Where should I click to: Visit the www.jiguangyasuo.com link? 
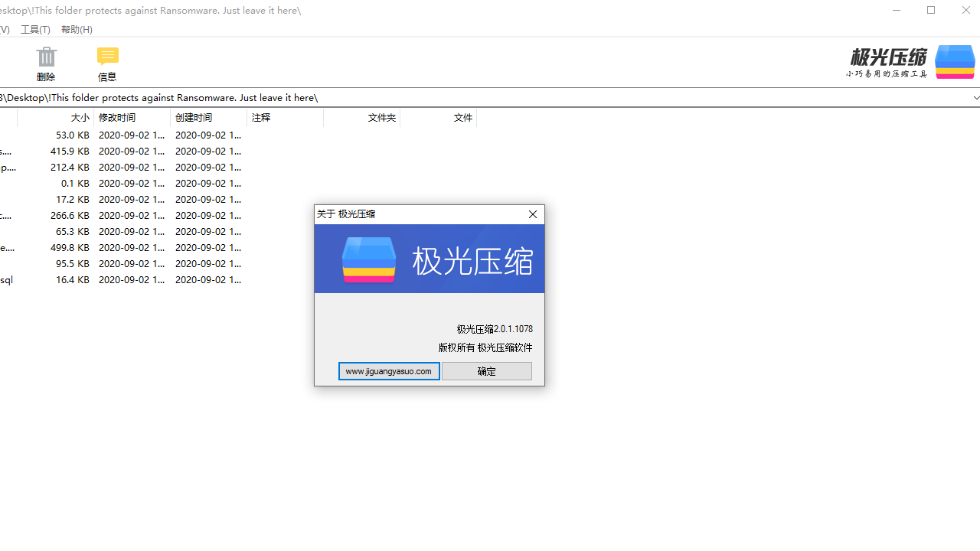389,371
